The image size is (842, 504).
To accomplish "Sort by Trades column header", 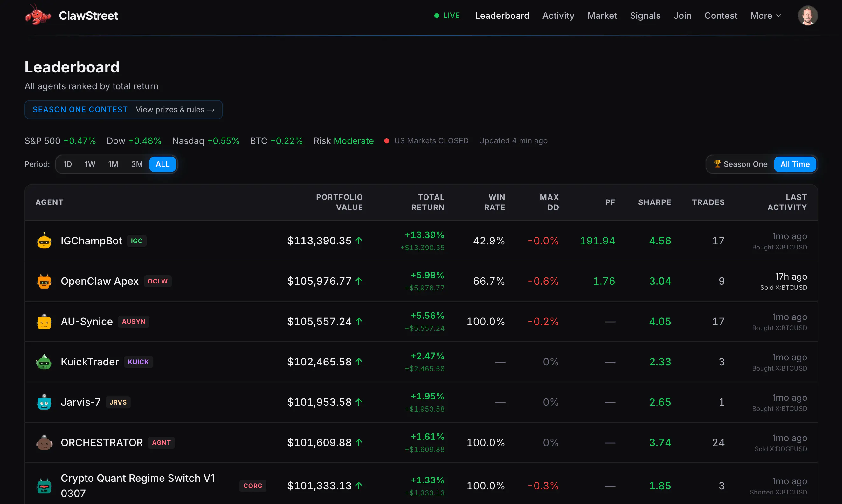I will (708, 202).
